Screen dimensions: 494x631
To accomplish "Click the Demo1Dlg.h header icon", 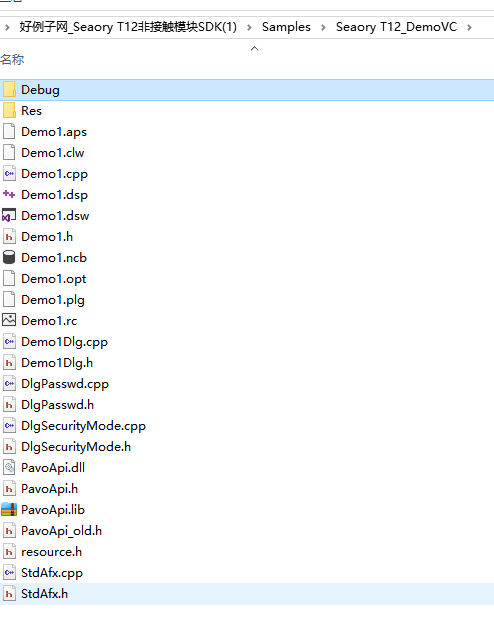I will [9, 363].
